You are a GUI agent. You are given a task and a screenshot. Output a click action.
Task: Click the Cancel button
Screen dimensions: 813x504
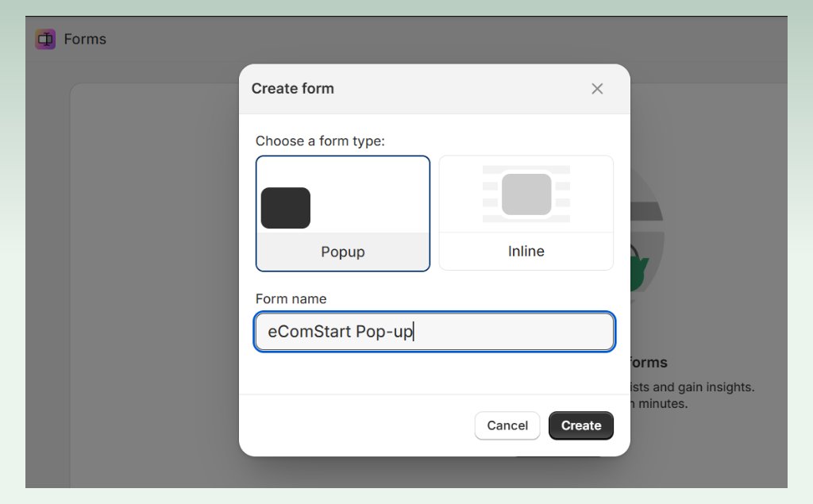(507, 425)
